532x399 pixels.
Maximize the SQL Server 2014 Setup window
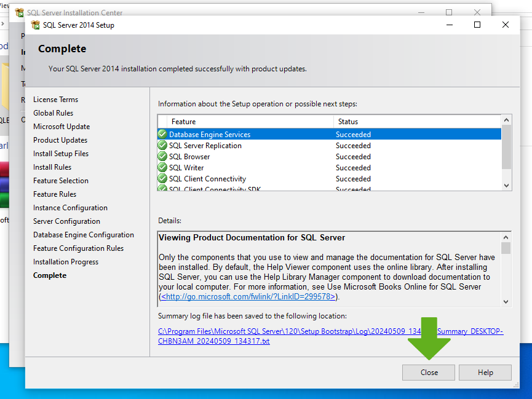point(477,25)
